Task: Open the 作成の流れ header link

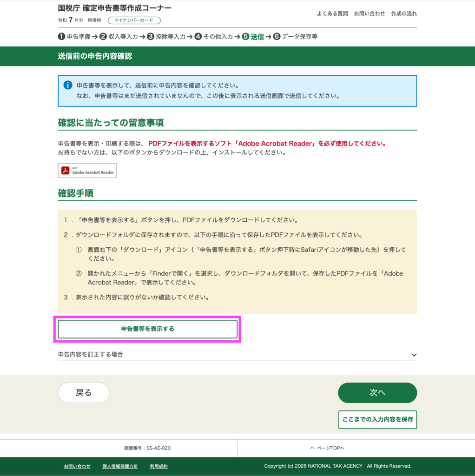Action: pos(403,14)
